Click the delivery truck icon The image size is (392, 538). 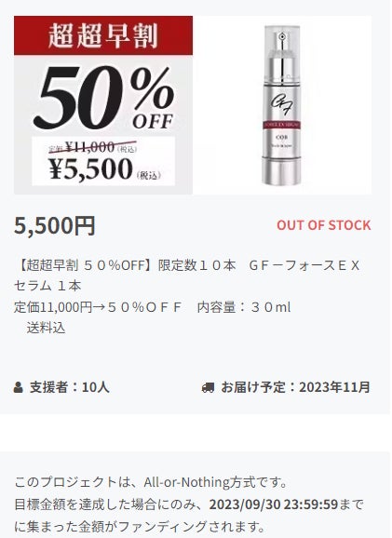coord(208,388)
